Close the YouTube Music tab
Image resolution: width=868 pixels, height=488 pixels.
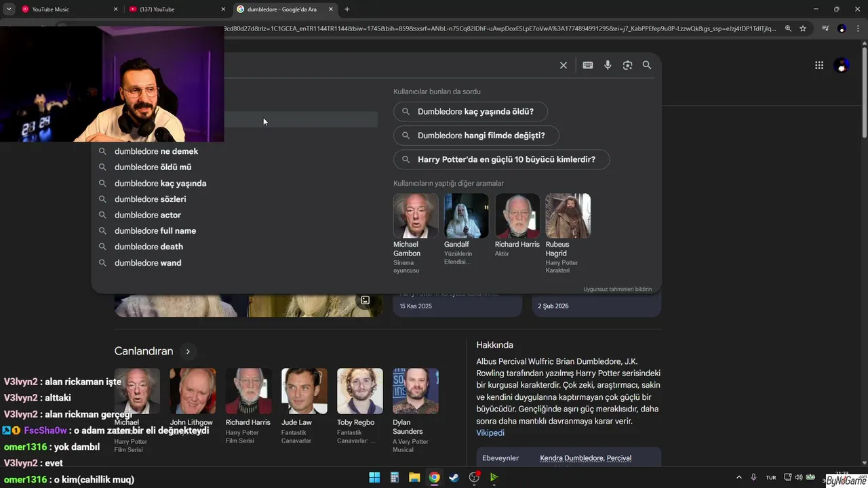click(115, 9)
